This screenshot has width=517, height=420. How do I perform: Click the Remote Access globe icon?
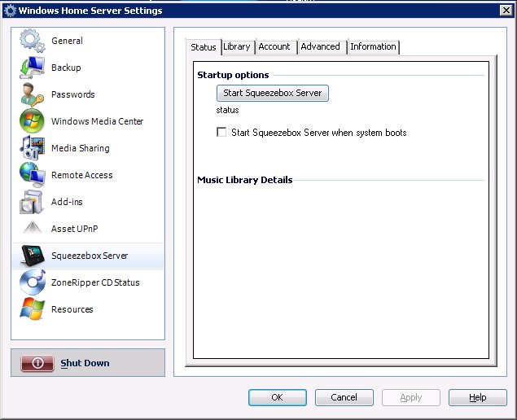tap(32, 175)
